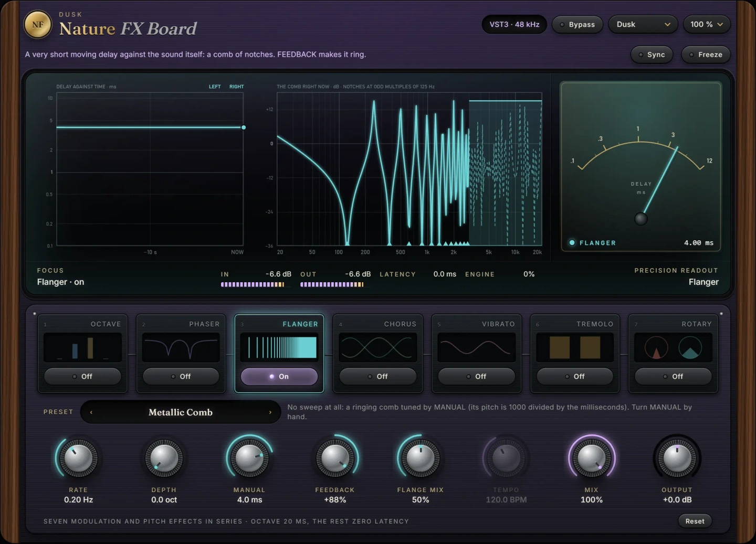Screen dimensions: 756x544
Task: Turn on the Tremolo effect
Action: tap(575, 377)
